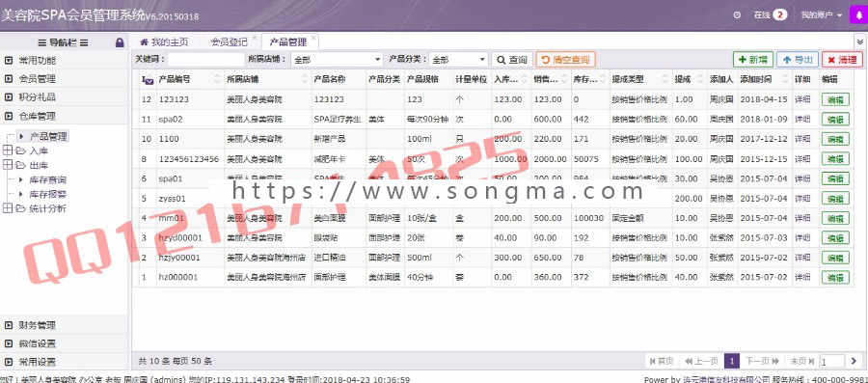Click 编辑 button for row 123123
This screenshot has height=383, width=868.
pyautogui.click(x=835, y=99)
